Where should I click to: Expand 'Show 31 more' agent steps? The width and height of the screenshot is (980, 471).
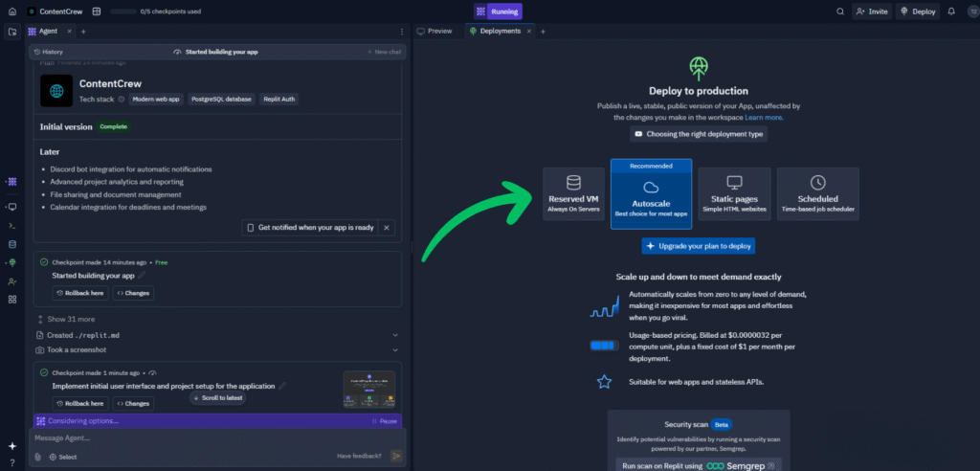coord(71,319)
